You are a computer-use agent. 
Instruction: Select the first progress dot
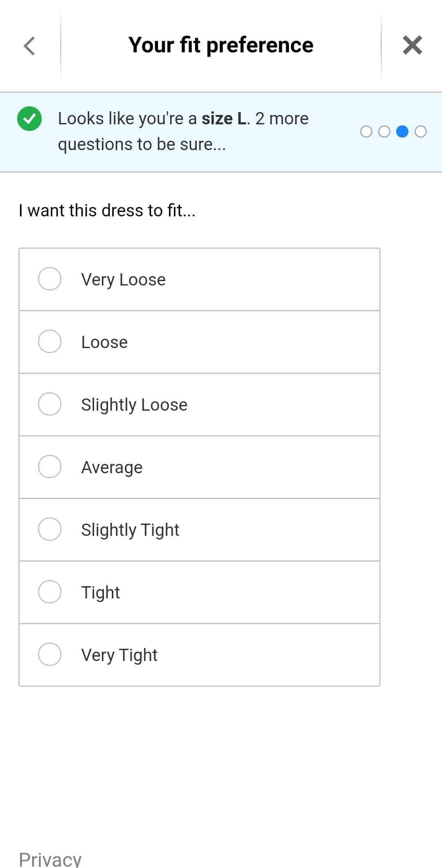coord(366,132)
